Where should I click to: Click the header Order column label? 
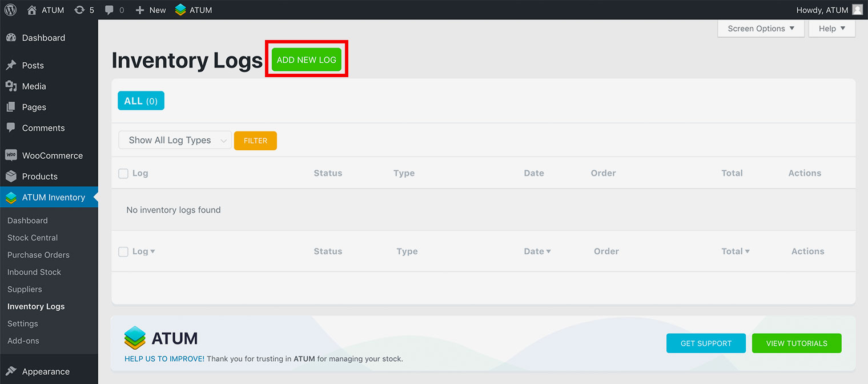pyautogui.click(x=604, y=173)
